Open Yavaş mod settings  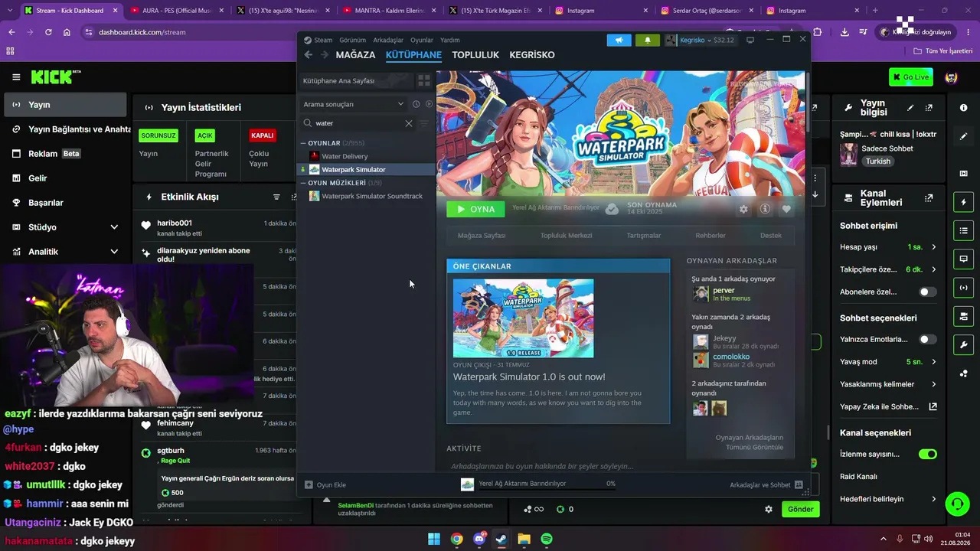click(888, 361)
